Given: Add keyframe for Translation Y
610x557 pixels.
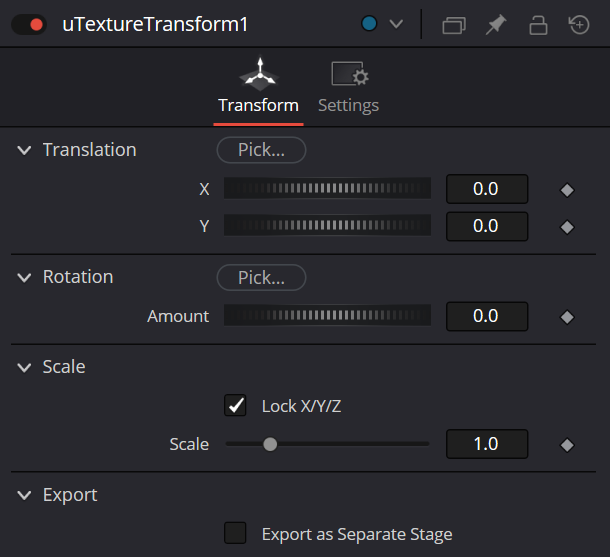Looking at the screenshot, I should point(567,227).
